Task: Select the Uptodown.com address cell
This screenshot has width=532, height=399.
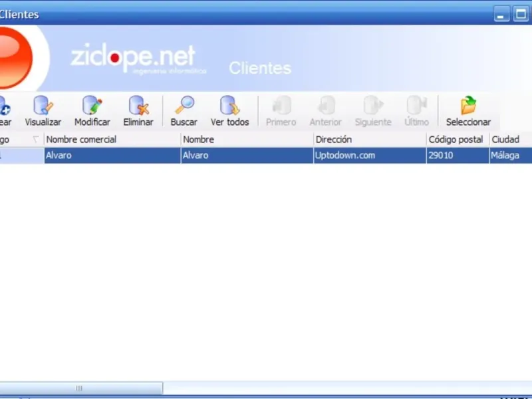Action: click(370, 156)
